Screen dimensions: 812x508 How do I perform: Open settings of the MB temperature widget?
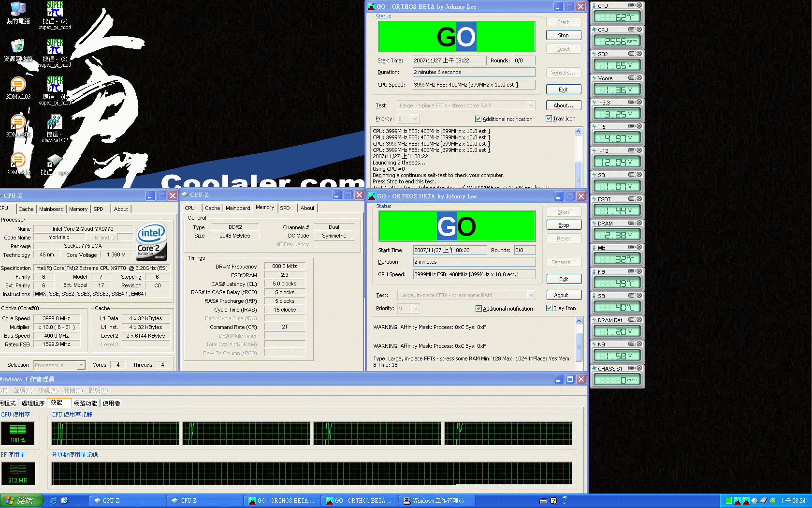632,247
